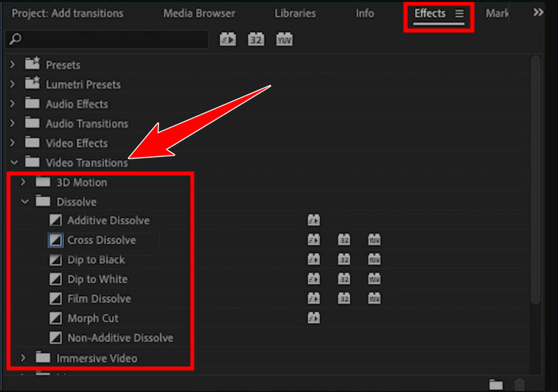Open the Markers tab
The height and width of the screenshot is (392, 558).
pos(497,13)
